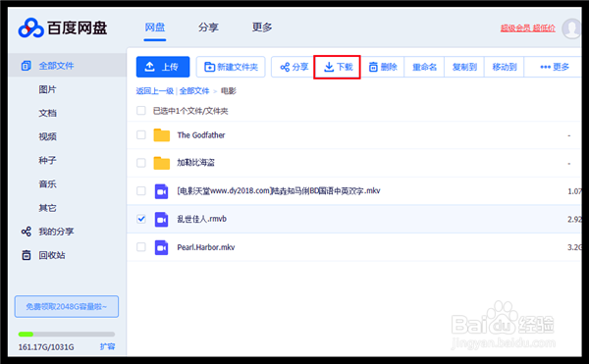The width and height of the screenshot is (589, 364).
Task: Open the 加勒比海盗 folder name
Action: (x=195, y=163)
